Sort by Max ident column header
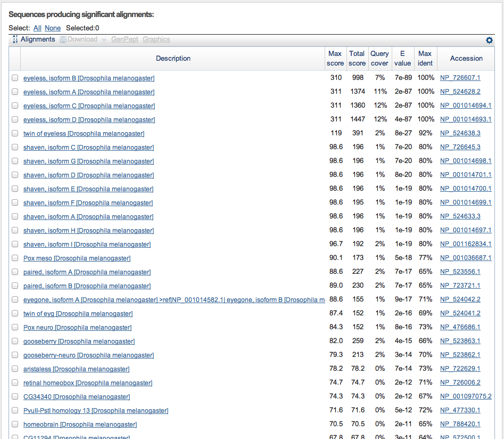 pos(425,59)
